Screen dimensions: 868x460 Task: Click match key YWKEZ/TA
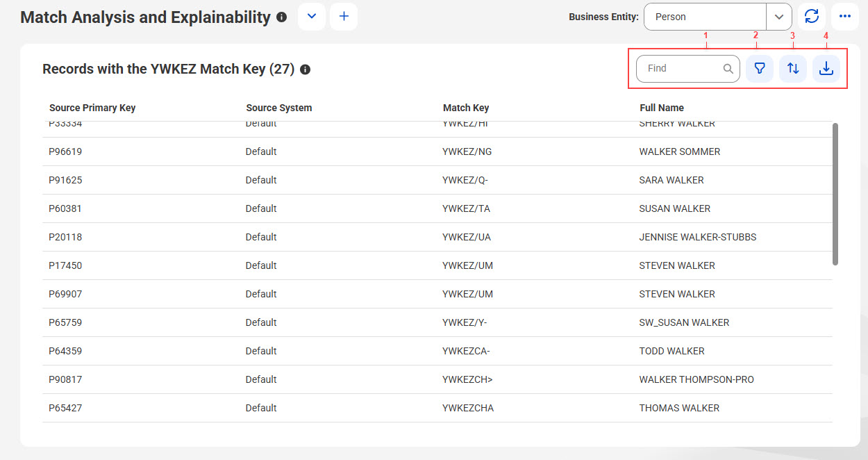tap(466, 208)
